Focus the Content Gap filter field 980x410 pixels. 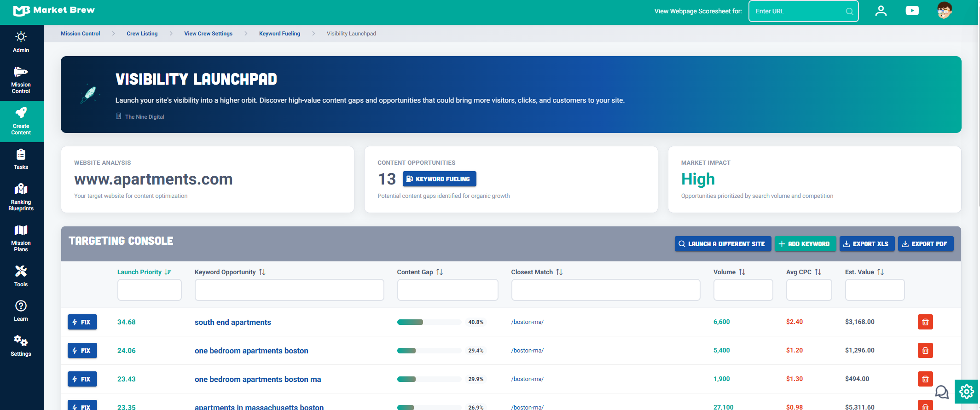448,290
